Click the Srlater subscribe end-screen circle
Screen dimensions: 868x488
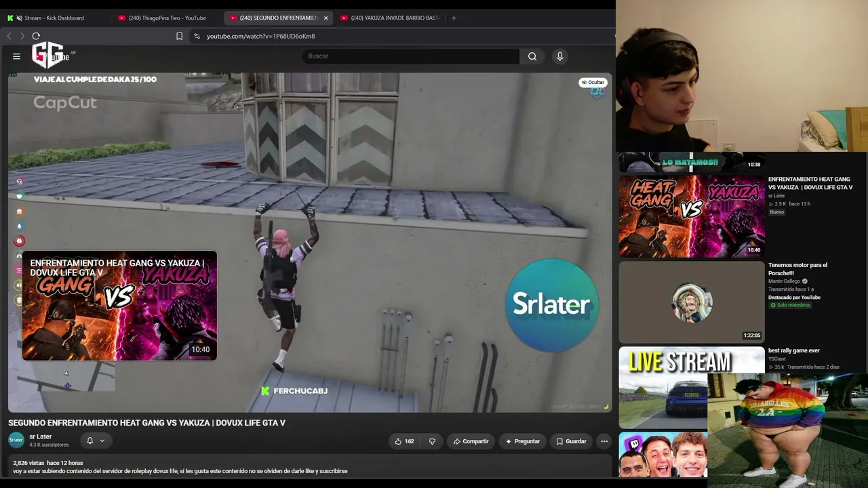(x=552, y=304)
